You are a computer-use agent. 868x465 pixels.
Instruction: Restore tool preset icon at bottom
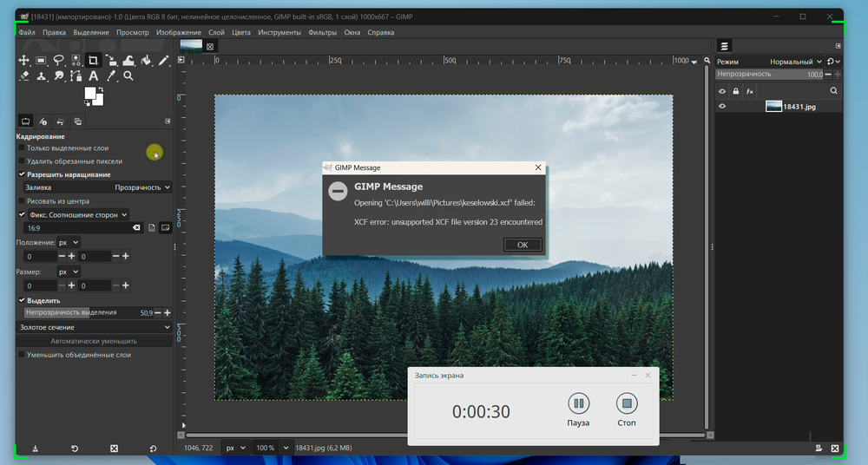(75, 449)
